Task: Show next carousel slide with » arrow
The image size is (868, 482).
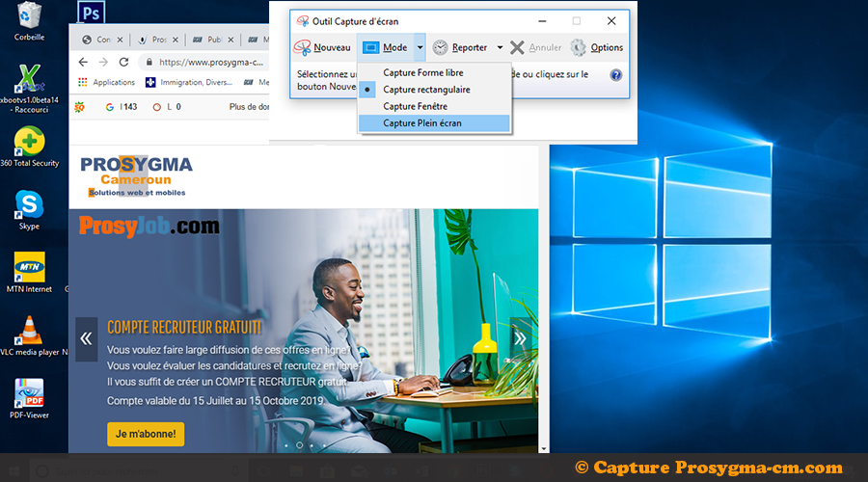Action: pyautogui.click(x=520, y=338)
